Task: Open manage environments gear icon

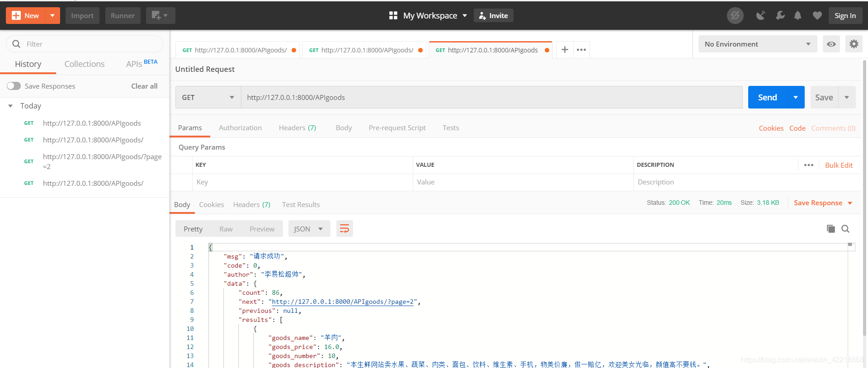Action: point(854,44)
